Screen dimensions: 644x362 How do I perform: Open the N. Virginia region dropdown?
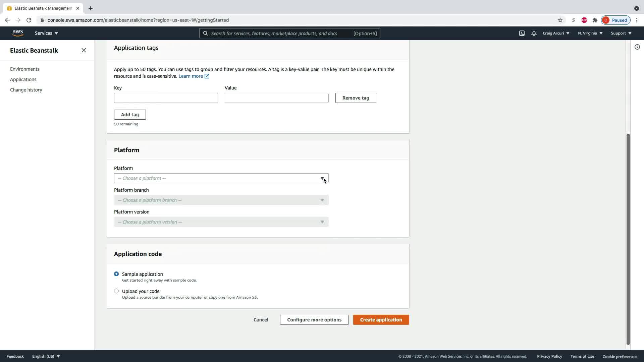pos(590,33)
